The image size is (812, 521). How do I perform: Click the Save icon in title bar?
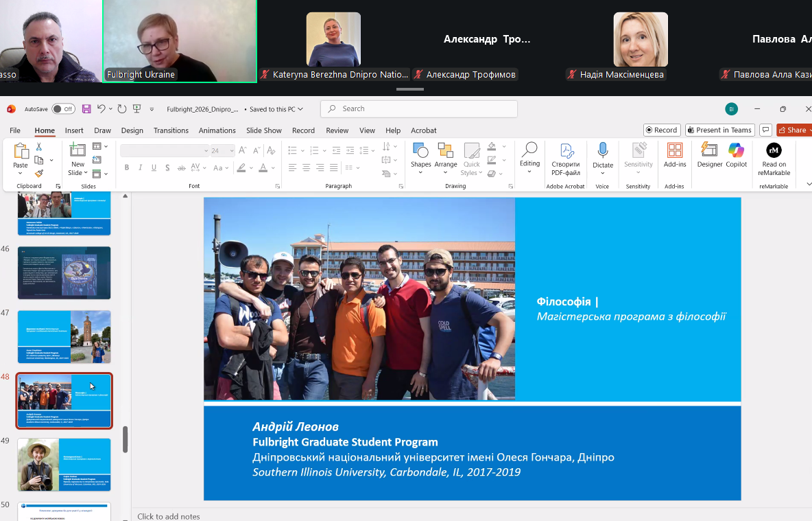coord(86,109)
